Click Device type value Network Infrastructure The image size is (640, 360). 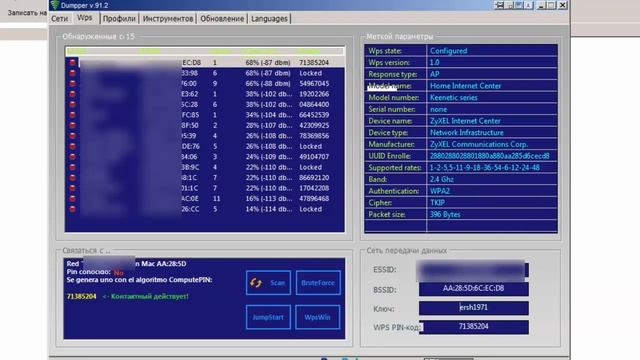click(x=467, y=133)
